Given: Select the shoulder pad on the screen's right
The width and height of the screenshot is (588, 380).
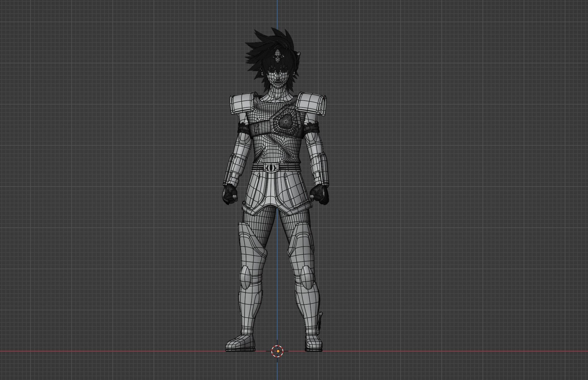Looking at the screenshot, I should point(312,104).
